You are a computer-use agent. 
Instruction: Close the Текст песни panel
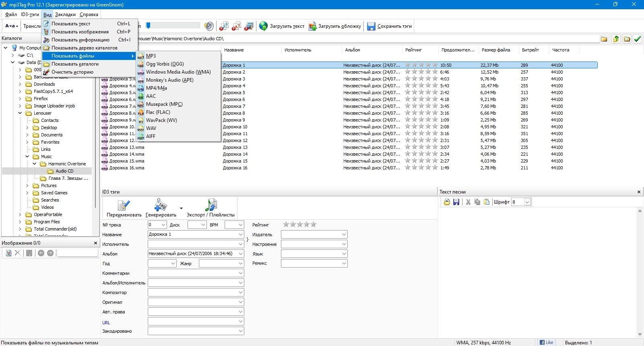point(639,192)
